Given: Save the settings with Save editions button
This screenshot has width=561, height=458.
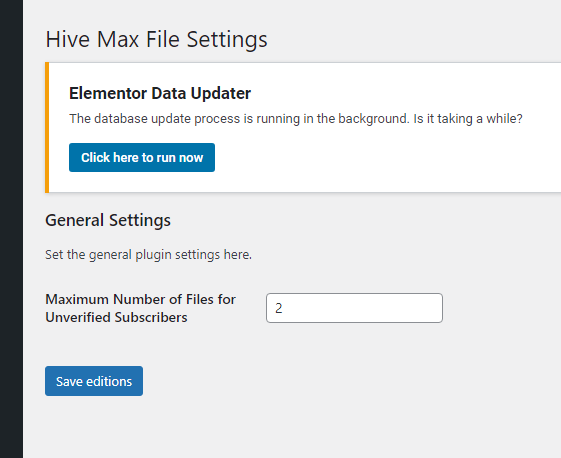Looking at the screenshot, I should click(94, 381).
